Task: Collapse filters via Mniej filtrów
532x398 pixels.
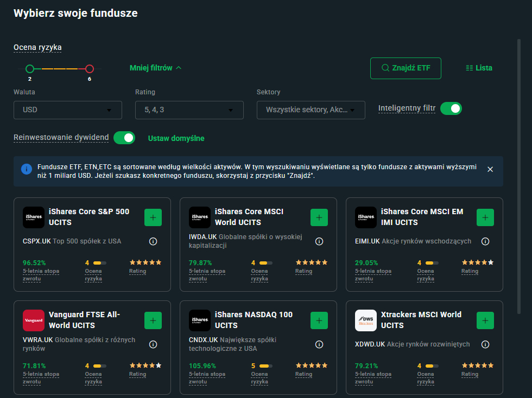Action: click(155, 68)
